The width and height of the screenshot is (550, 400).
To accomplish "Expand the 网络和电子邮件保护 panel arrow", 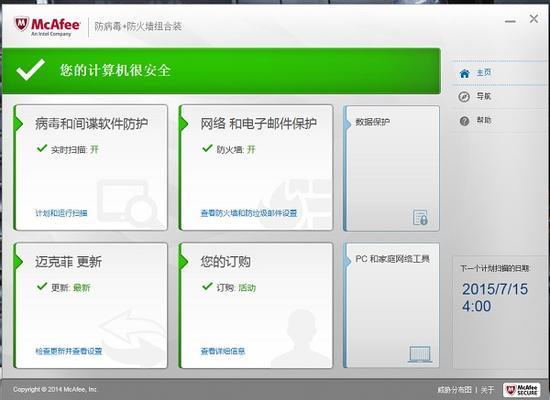I will point(184,124).
